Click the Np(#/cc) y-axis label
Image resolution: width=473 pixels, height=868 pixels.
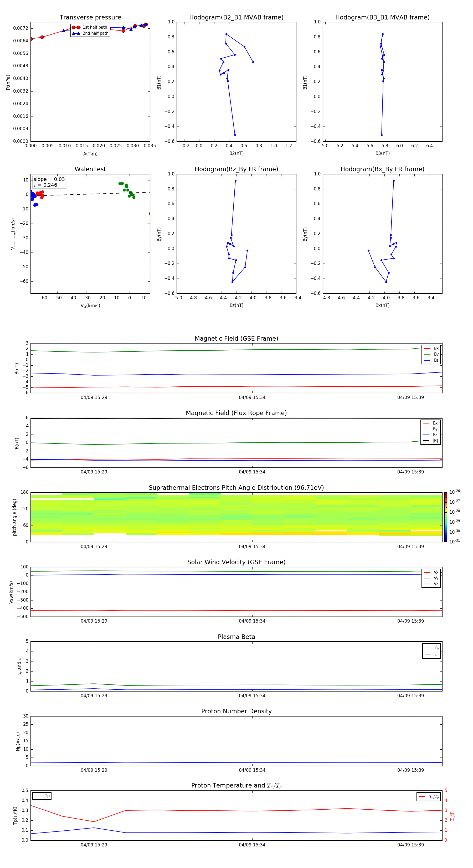pyautogui.click(x=18, y=741)
